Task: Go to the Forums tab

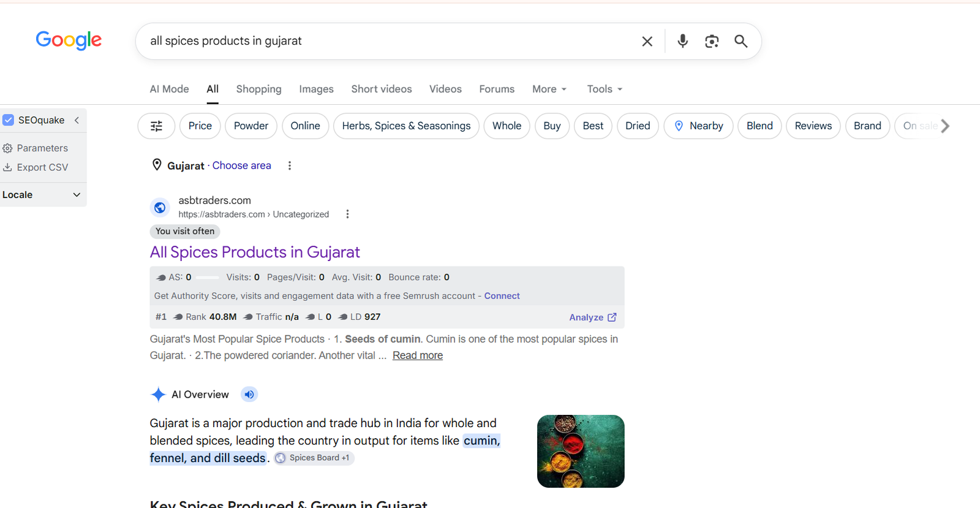Action: click(497, 89)
